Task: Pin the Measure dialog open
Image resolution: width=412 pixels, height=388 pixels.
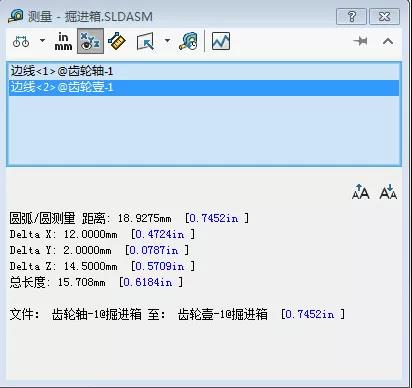Action: (x=361, y=41)
